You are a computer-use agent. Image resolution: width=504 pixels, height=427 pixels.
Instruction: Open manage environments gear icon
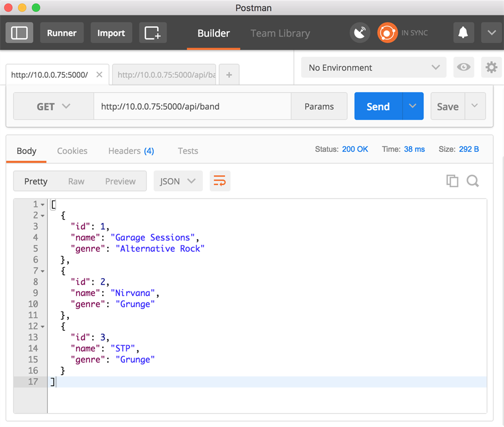[491, 67]
